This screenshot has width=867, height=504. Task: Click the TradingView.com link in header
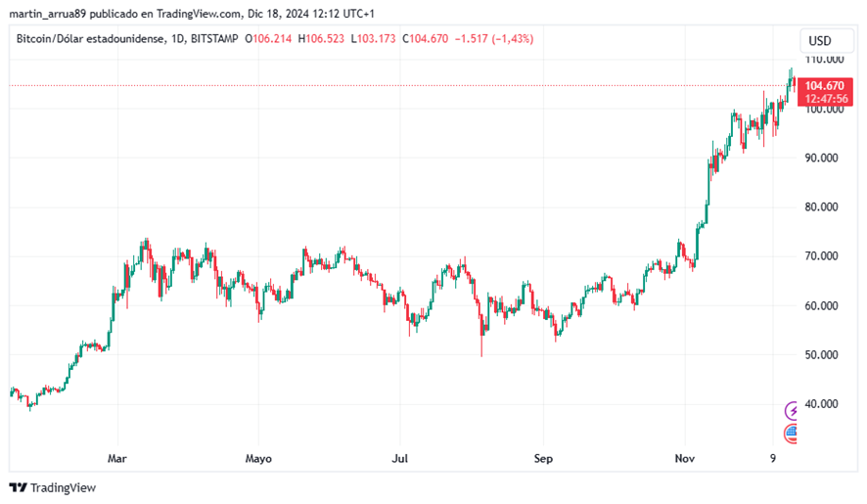[199, 14]
